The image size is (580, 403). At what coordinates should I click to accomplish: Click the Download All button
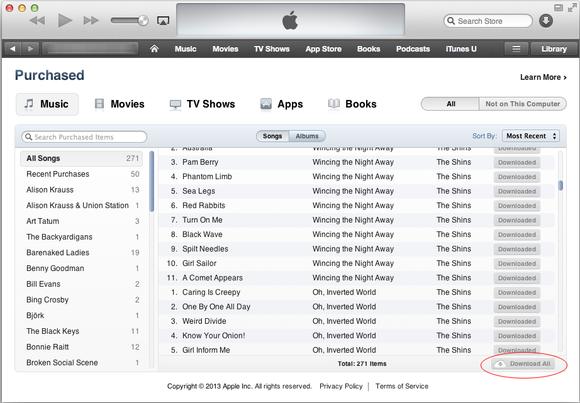(x=524, y=364)
